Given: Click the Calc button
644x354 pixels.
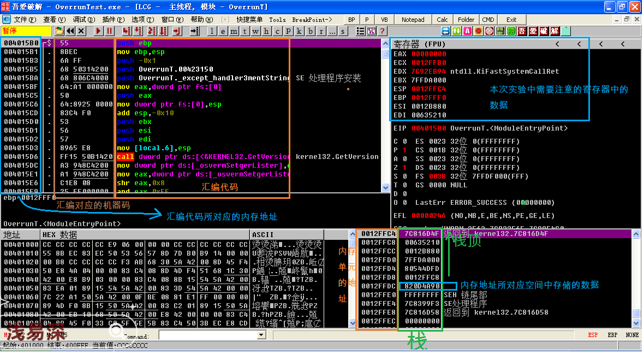Looking at the screenshot, I should [x=442, y=20].
